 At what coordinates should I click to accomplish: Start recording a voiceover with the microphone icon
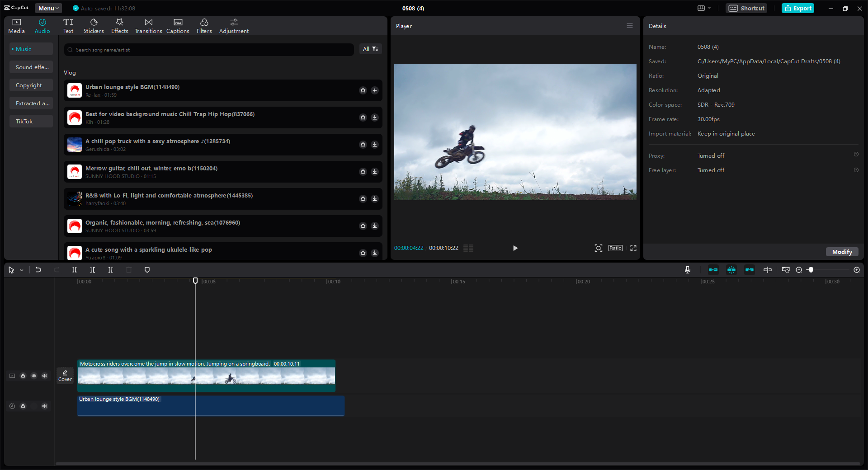(687, 270)
